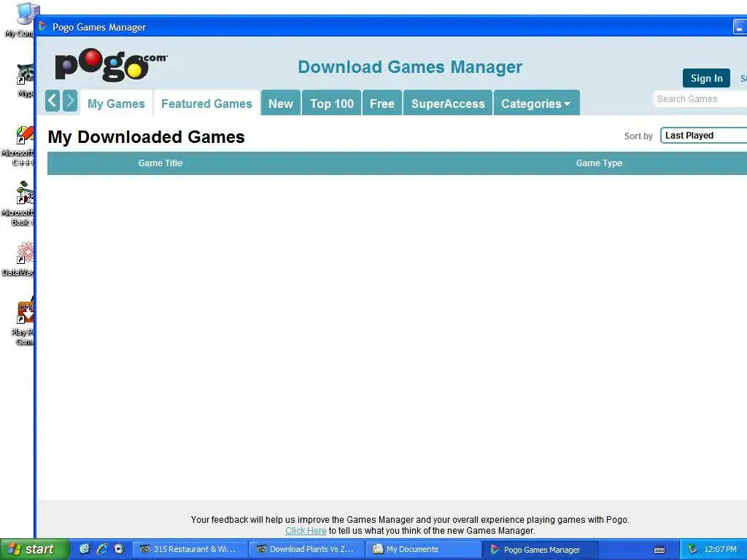Open the Sort by Last Played dropdown
The height and width of the screenshot is (560, 747).
pyautogui.click(x=704, y=136)
